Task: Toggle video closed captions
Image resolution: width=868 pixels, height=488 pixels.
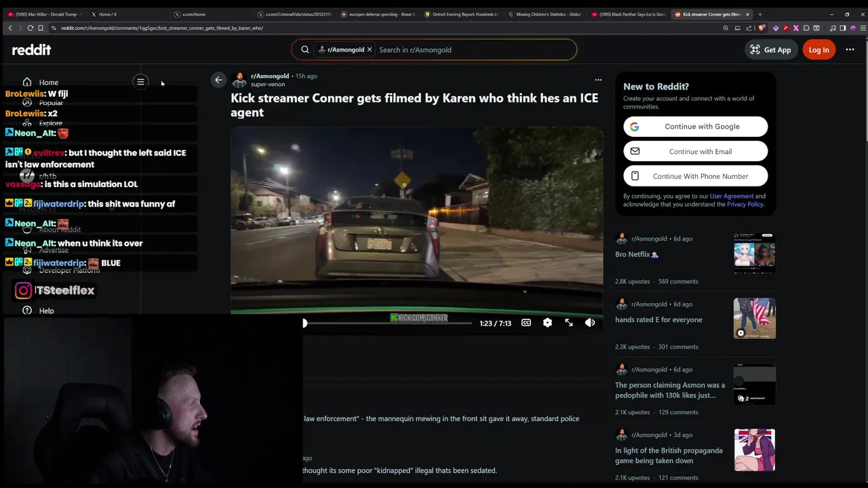Action: click(526, 323)
